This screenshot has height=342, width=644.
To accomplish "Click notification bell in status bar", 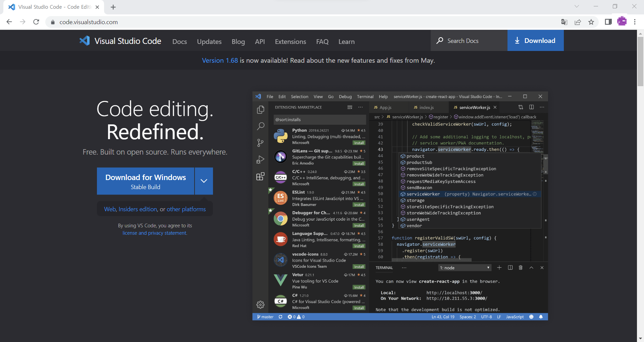I will 541,317.
